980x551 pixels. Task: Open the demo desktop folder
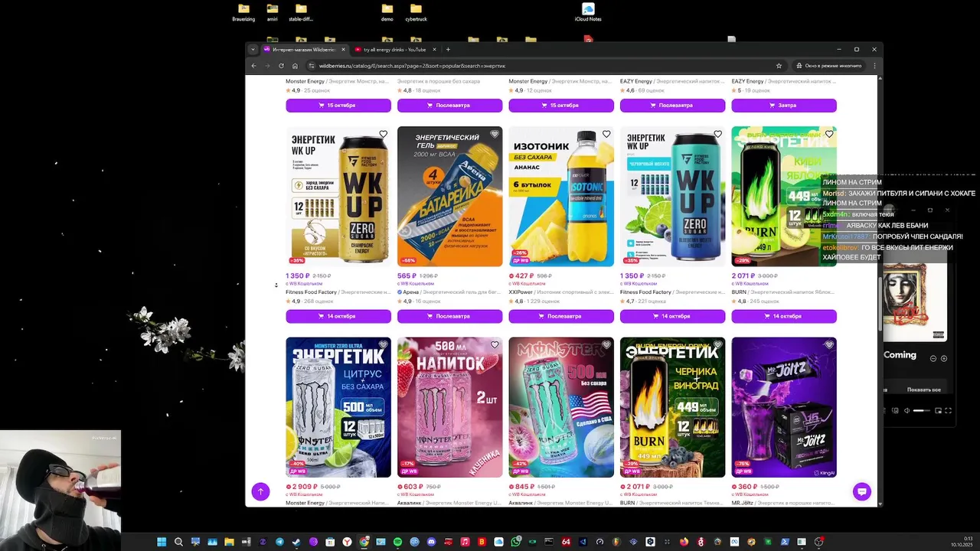pyautogui.click(x=387, y=12)
